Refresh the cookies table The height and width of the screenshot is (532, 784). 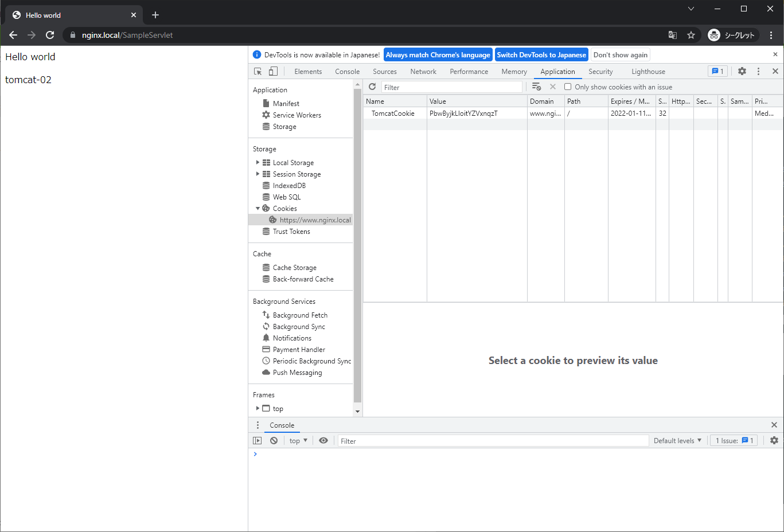pyautogui.click(x=372, y=87)
